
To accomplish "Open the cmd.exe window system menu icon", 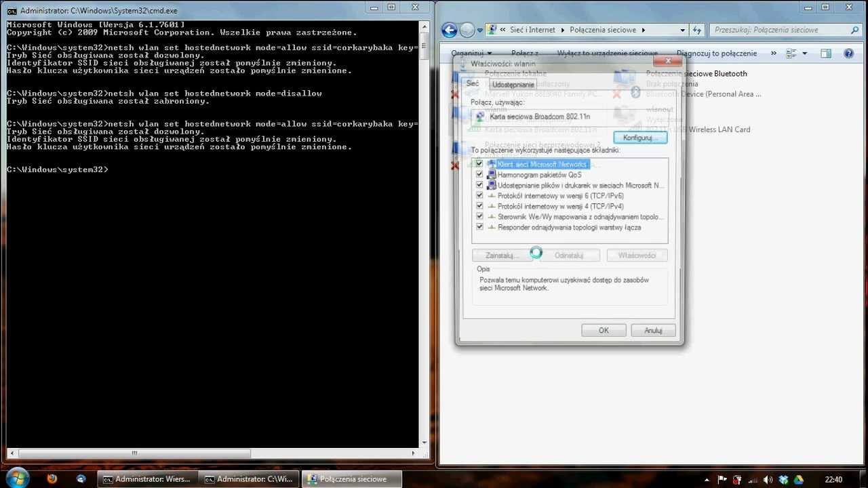I will (12, 11).
